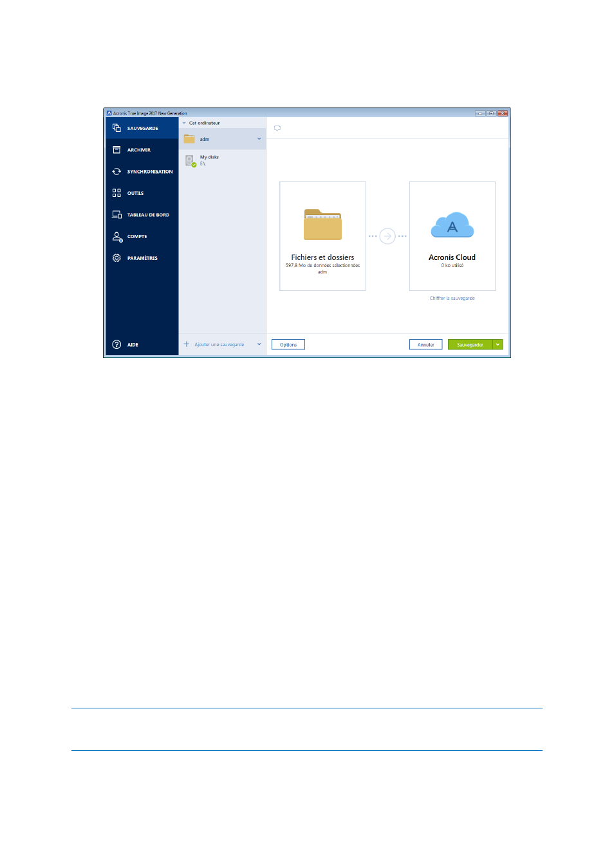Open the Sauvegarder button dropdown arrow
Viewport: 614px width, 868px height.
pyautogui.click(x=498, y=345)
